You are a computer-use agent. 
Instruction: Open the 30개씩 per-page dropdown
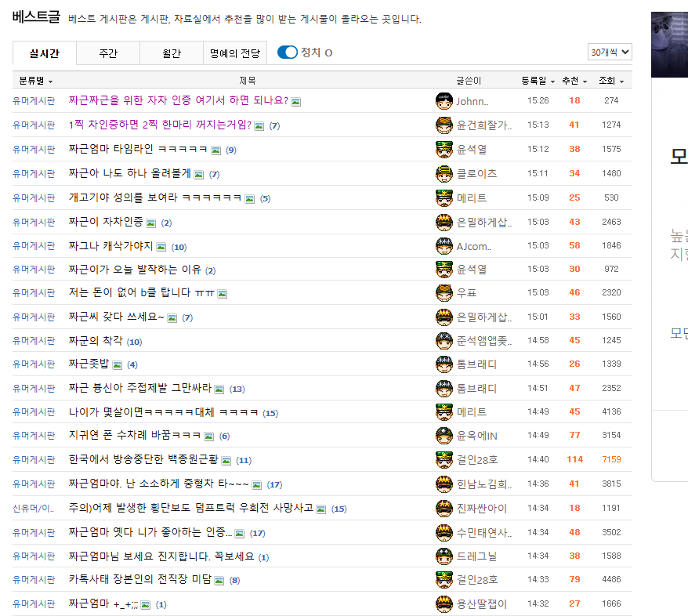point(610,53)
